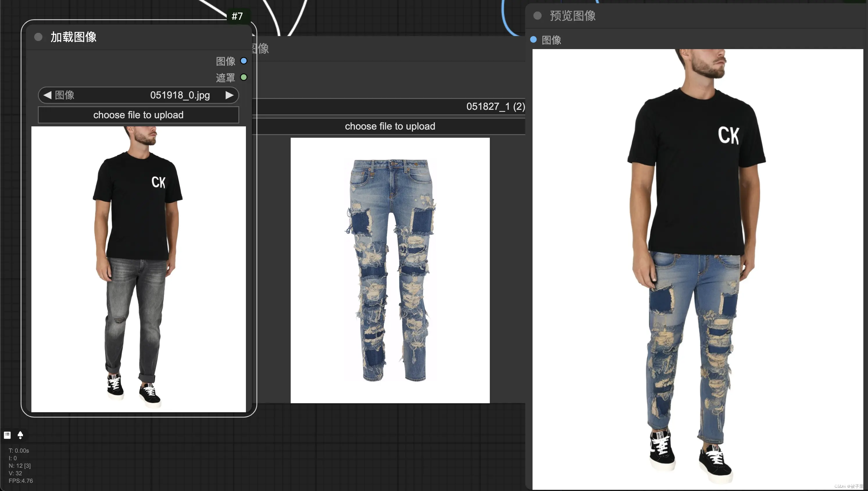Open the 051827_1 (2) image file selector
The width and height of the screenshot is (868, 491).
[x=389, y=107]
